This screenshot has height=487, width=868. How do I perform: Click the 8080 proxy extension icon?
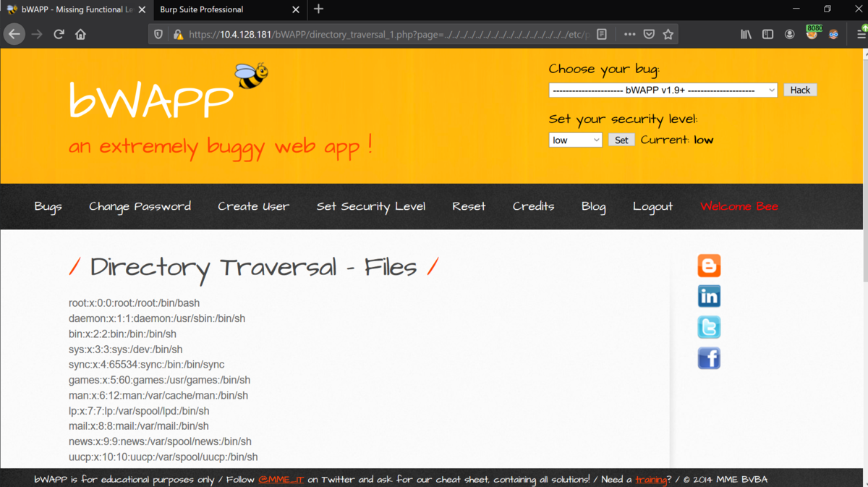(x=812, y=33)
